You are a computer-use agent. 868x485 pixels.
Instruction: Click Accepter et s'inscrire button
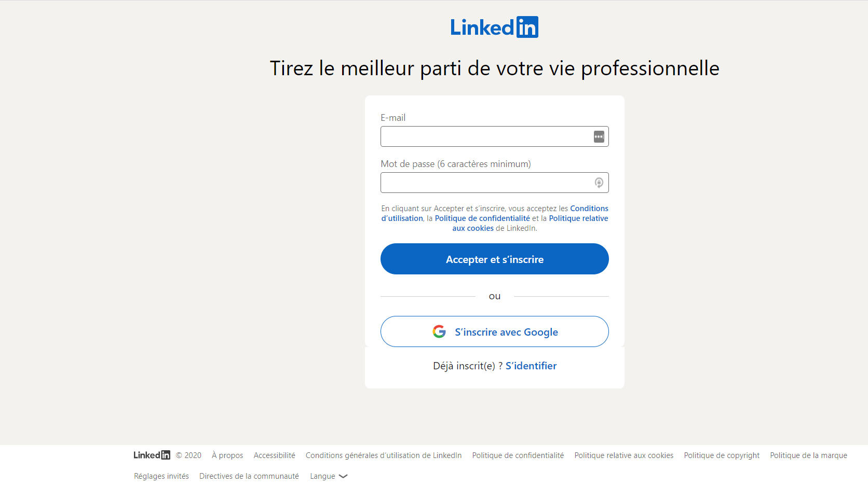pyautogui.click(x=494, y=259)
